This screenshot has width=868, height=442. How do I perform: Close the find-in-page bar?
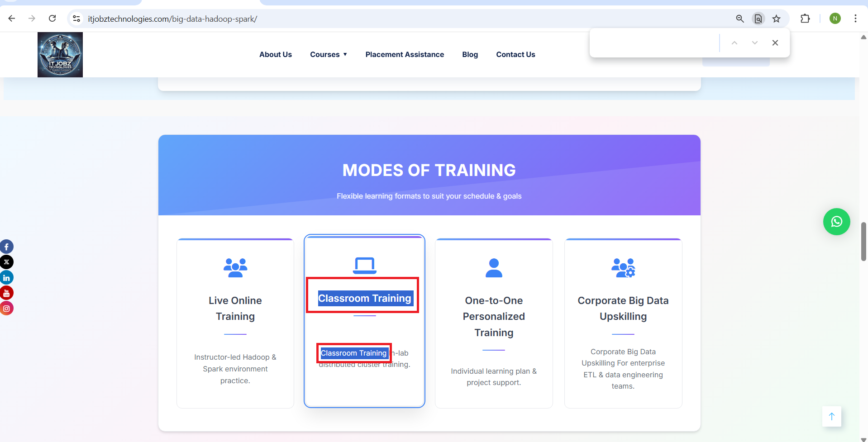point(775,43)
